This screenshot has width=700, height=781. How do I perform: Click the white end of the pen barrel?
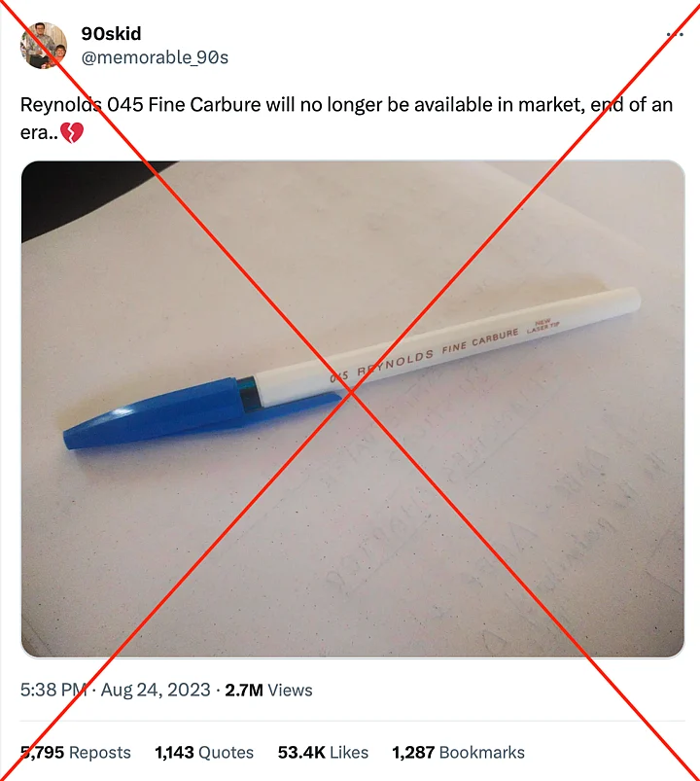tap(622, 301)
